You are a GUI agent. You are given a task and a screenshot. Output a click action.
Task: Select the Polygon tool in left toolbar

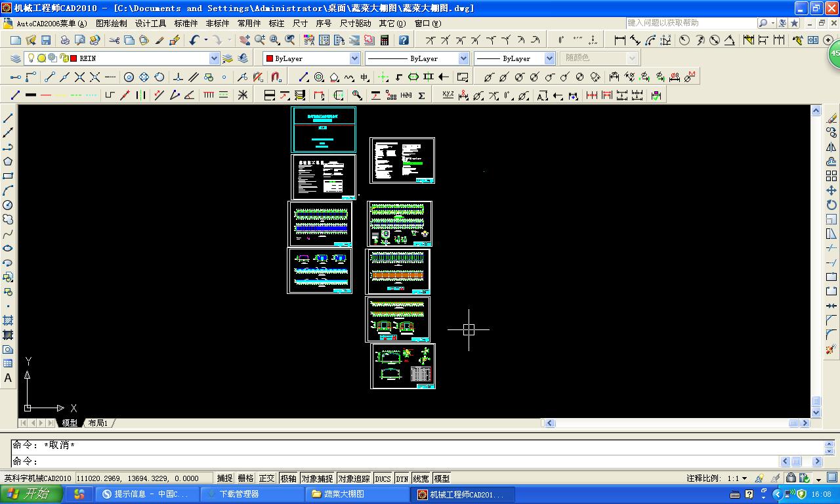[x=8, y=161]
